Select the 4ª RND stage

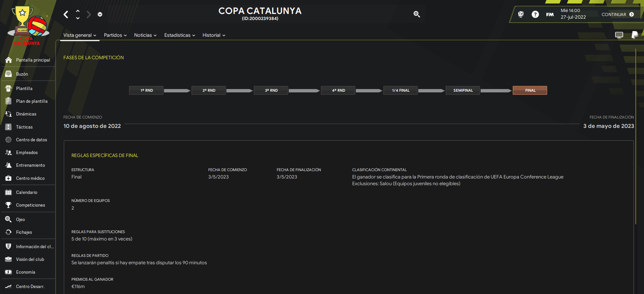pyautogui.click(x=338, y=90)
